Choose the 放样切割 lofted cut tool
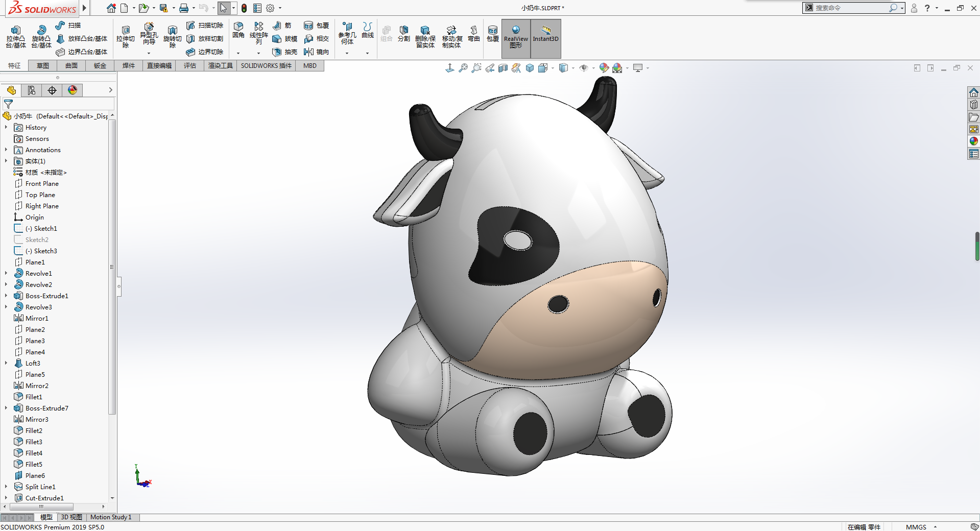Viewport: 980px width, 531px height. pyautogui.click(x=204, y=38)
